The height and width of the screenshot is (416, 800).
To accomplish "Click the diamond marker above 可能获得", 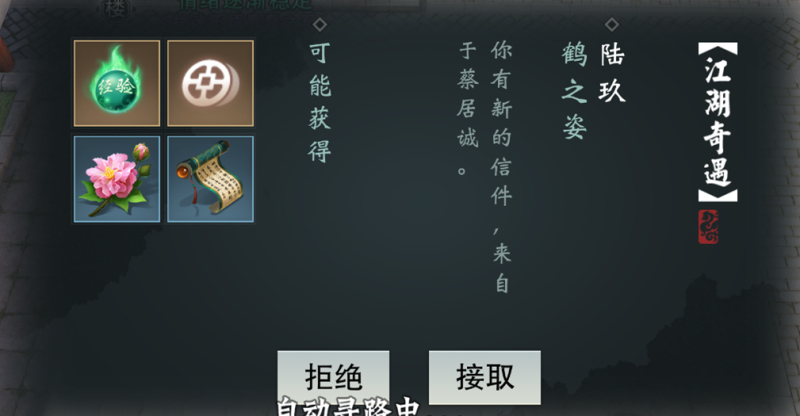I will pos(320,24).
